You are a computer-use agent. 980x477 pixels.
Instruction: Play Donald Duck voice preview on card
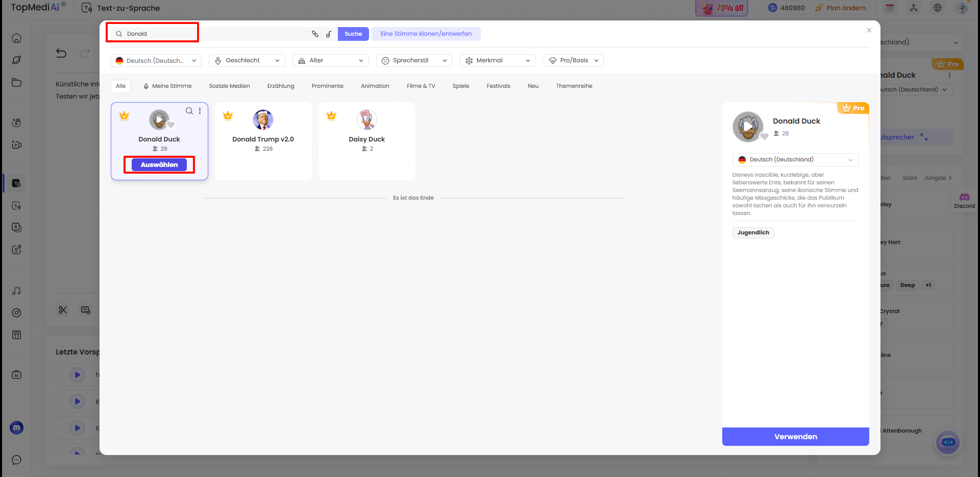(x=159, y=120)
